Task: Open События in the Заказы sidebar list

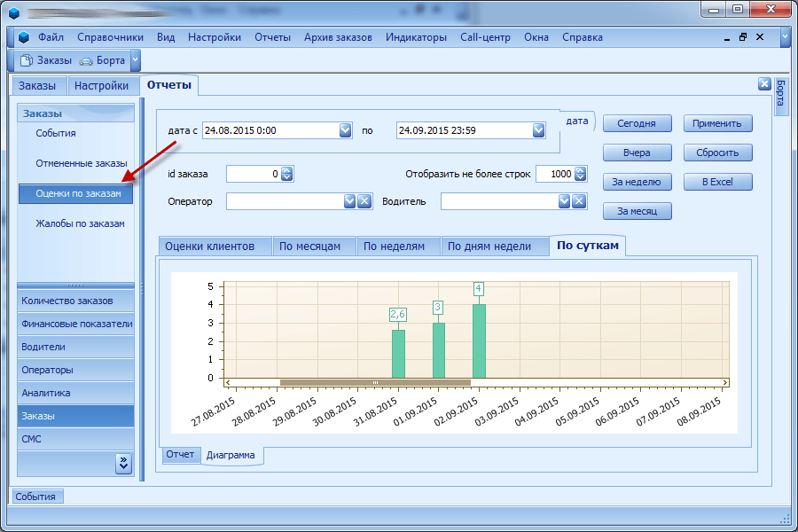Action: coord(56,133)
